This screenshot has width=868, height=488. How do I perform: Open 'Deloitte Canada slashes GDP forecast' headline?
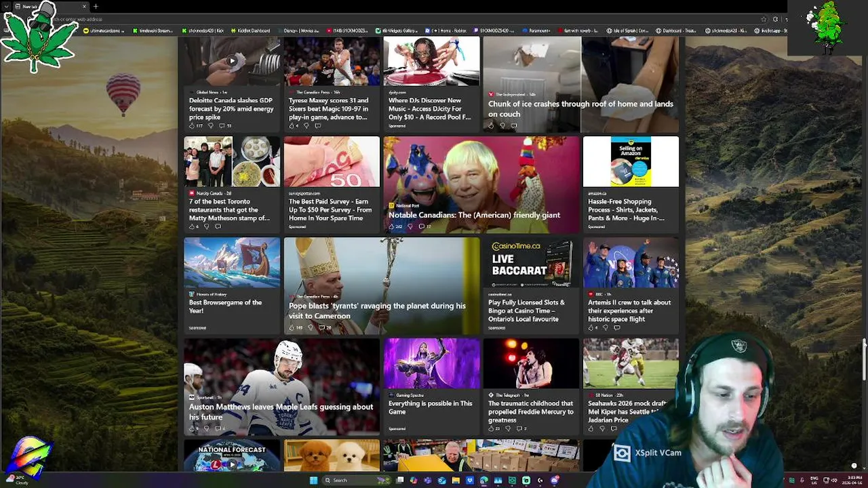[x=231, y=108]
